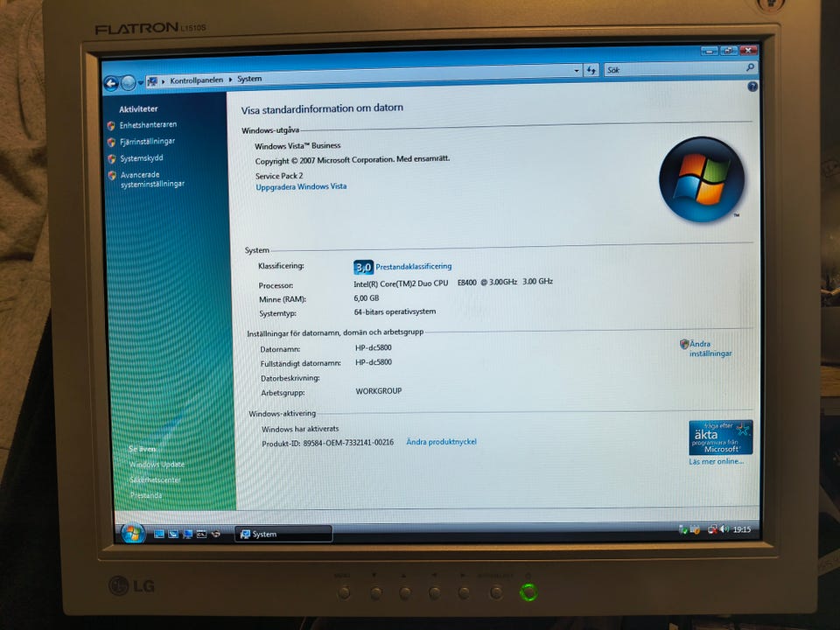Click the orange tray icon next to the shield
The image size is (840, 630).
coord(695,530)
